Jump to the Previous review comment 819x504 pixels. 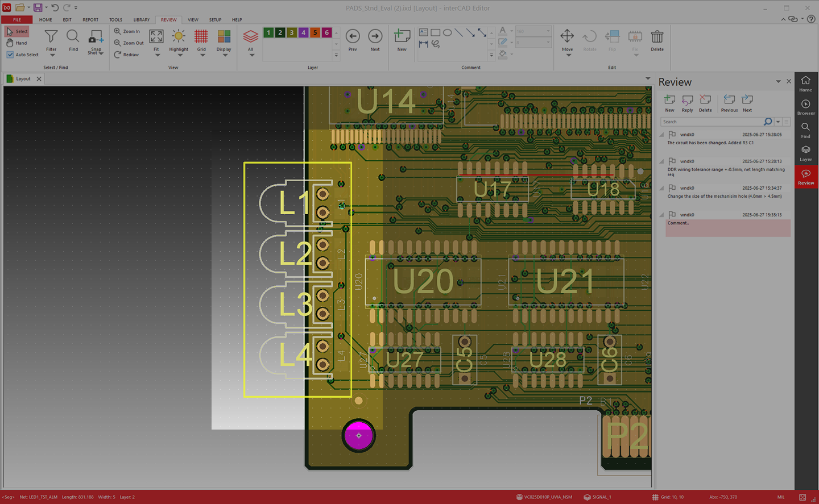pyautogui.click(x=729, y=103)
